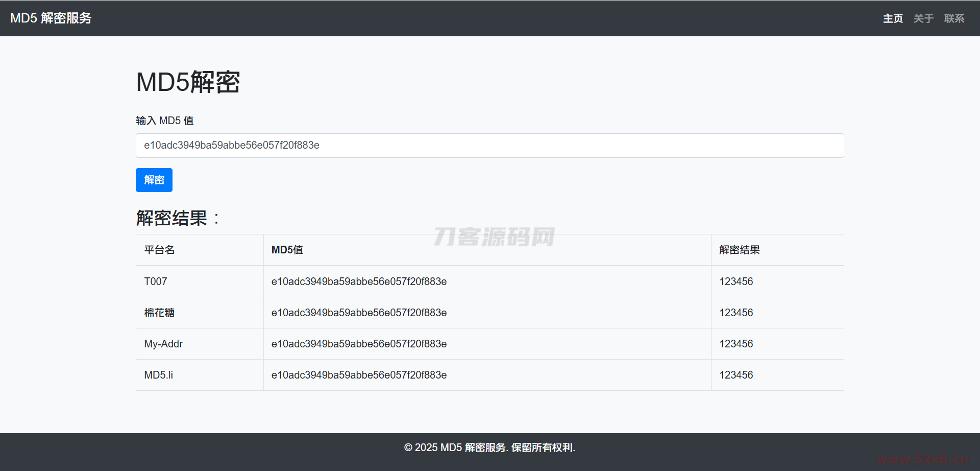Image resolution: width=980 pixels, height=471 pixels.
Task: Click the 解密结果 column header
Action: 739,250
